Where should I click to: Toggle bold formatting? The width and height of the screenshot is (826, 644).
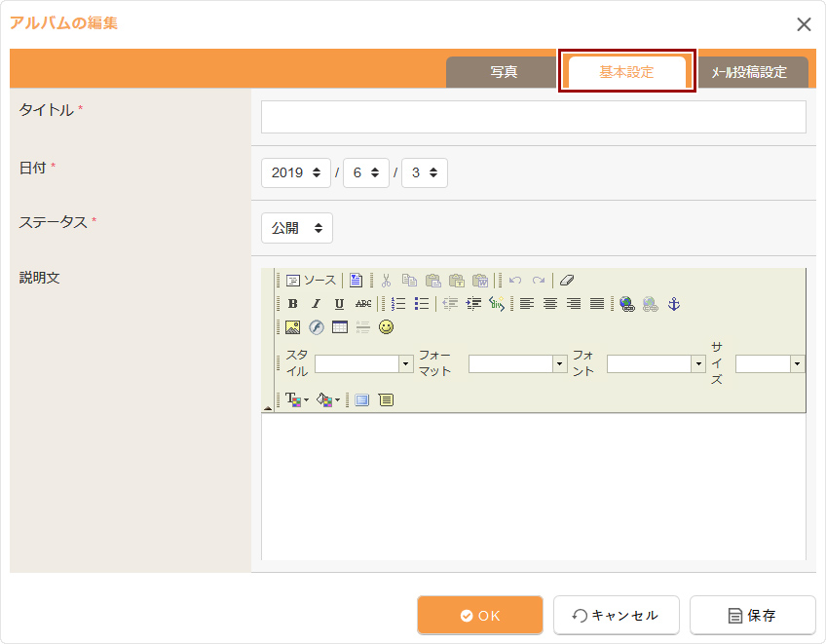tap(293, 304)
